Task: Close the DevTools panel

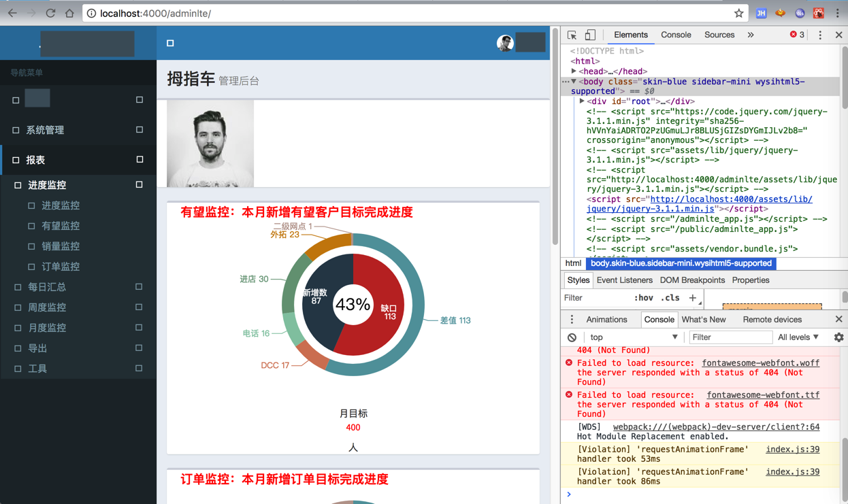Action: click(838, 35)
